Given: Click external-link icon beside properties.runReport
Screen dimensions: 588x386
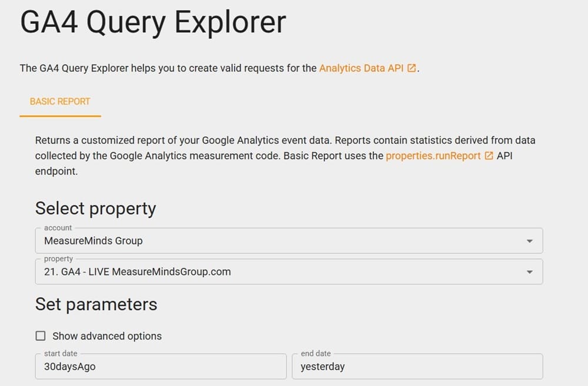Looking at the screenshot, I should click(489, 156).
